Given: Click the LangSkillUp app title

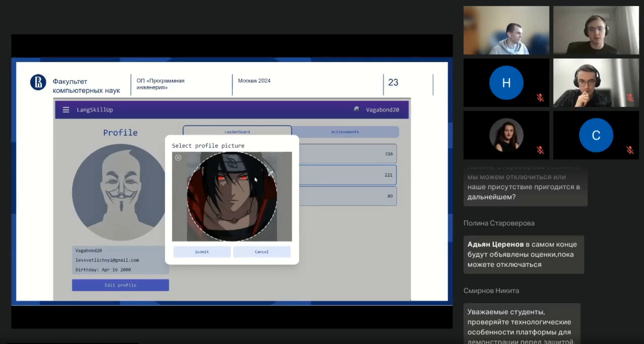Looking at the screenshot, I should 95,110.
